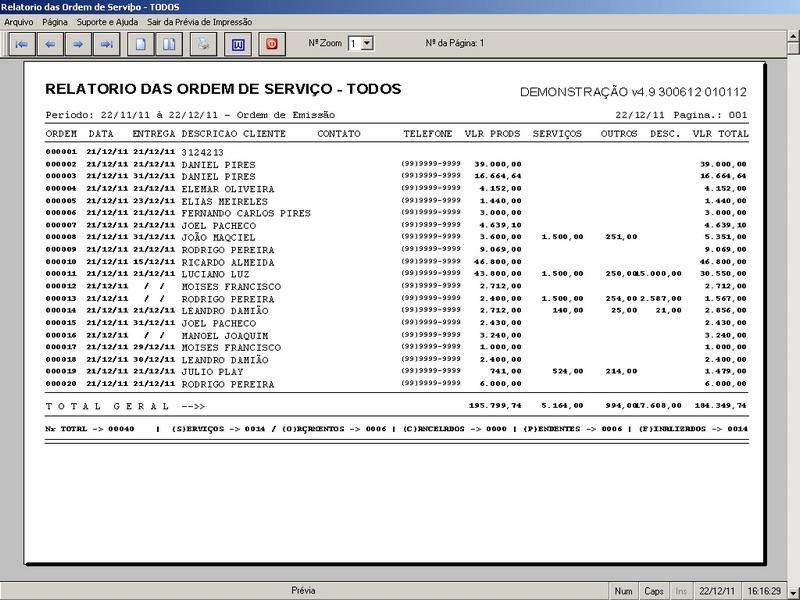Click the (P)ENDENTES -> 0006 summary

tap(572, 429)
